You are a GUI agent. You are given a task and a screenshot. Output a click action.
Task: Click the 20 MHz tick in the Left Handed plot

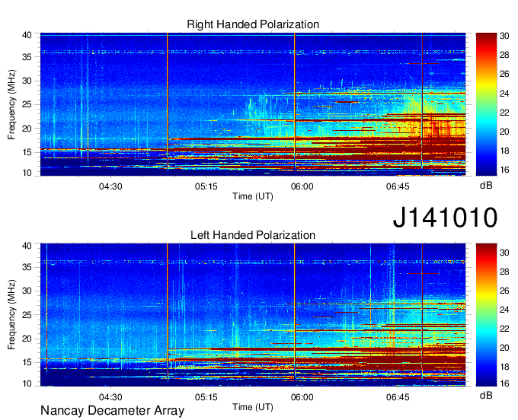pyautogui.click(x=27, y=339)
